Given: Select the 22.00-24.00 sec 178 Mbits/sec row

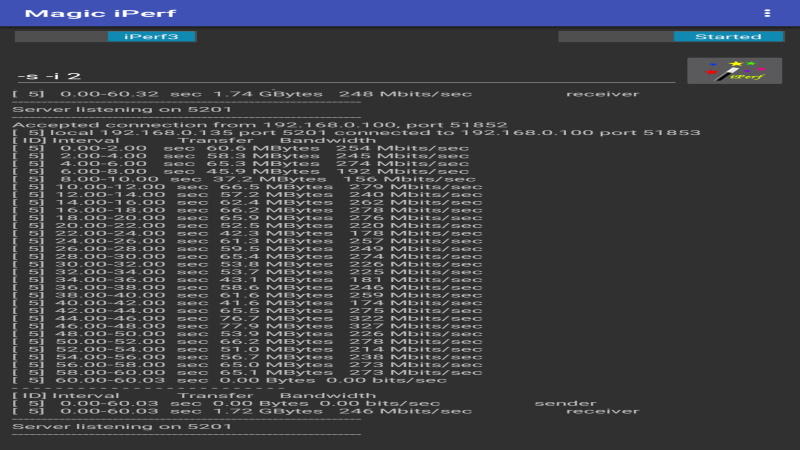Looking at the screenshot, I should pos(247,234).
